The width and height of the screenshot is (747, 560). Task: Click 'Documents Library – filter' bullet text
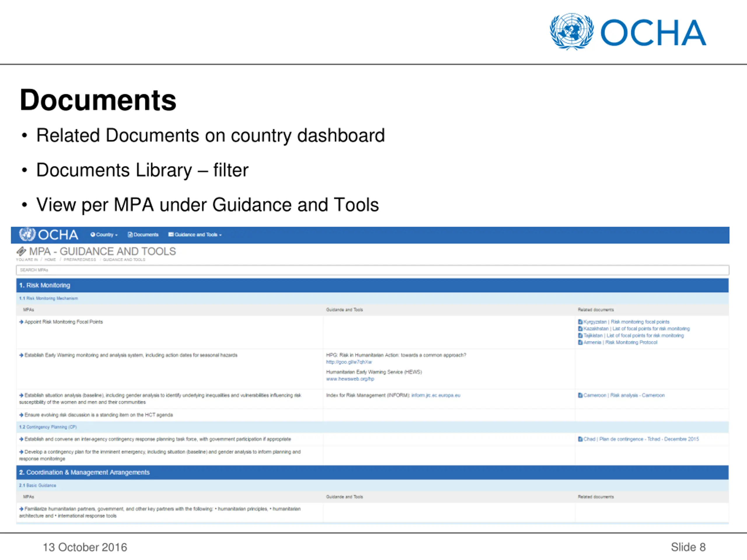click(x=142, y=170)
